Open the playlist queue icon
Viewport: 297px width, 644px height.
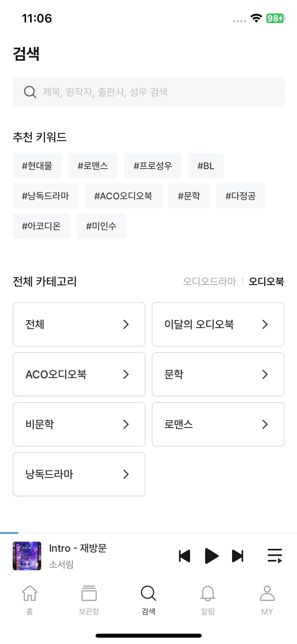tap(275, 556)
